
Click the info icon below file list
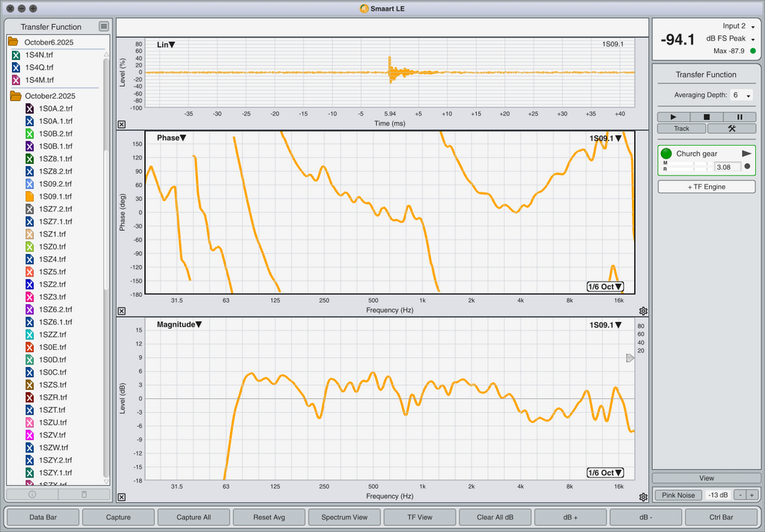[x=32, y=494]
